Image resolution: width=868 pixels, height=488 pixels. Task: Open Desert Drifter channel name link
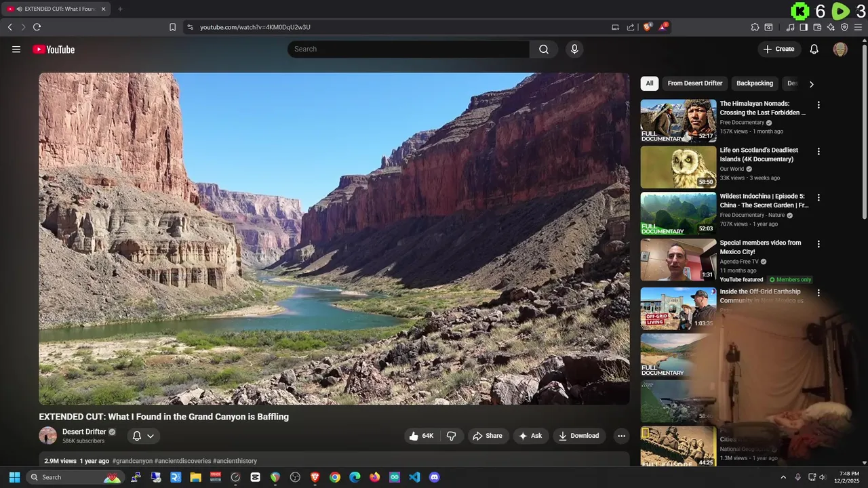84,432
